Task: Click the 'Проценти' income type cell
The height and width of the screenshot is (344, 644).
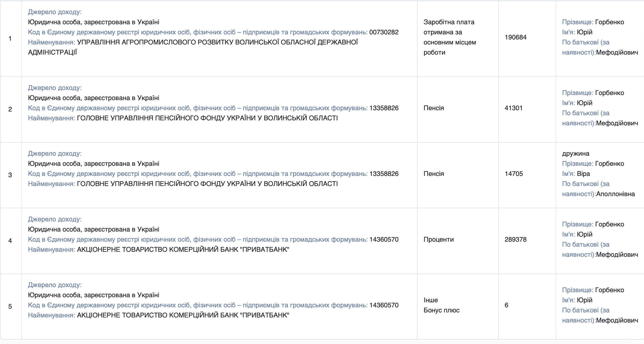Action: pos(438,239)
